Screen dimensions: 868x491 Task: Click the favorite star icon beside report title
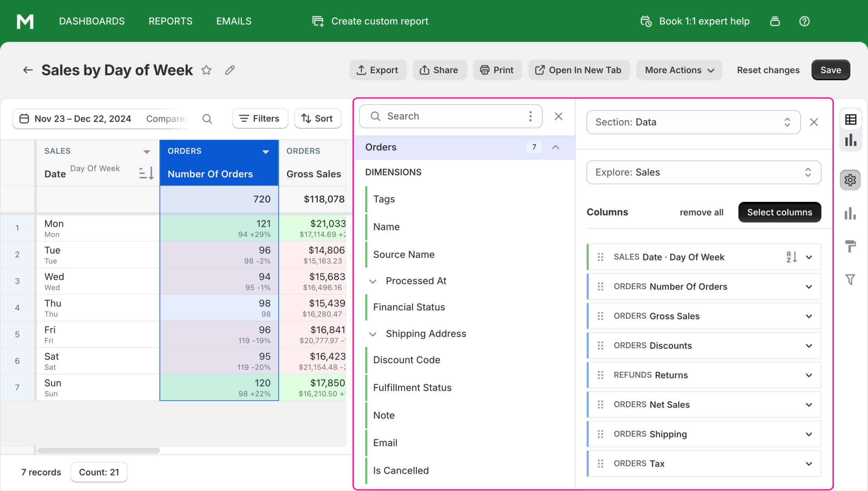tap(206, 70)
